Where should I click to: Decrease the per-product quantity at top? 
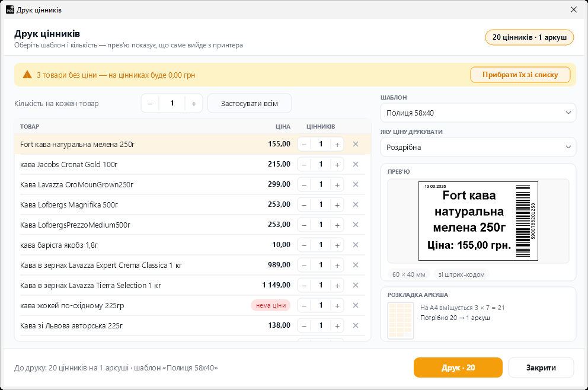pyautogui.click(x=150, y=104)
